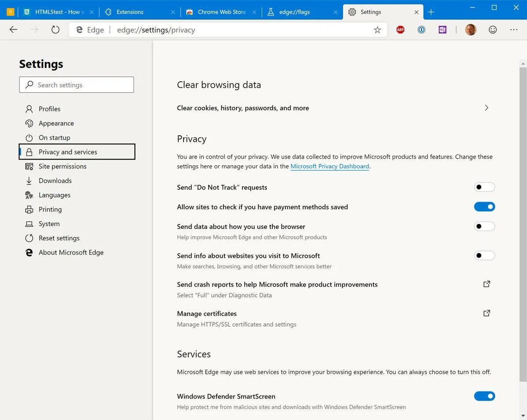
Task: Expand Clear cookies, history chevron arrow
Action: 486,108
